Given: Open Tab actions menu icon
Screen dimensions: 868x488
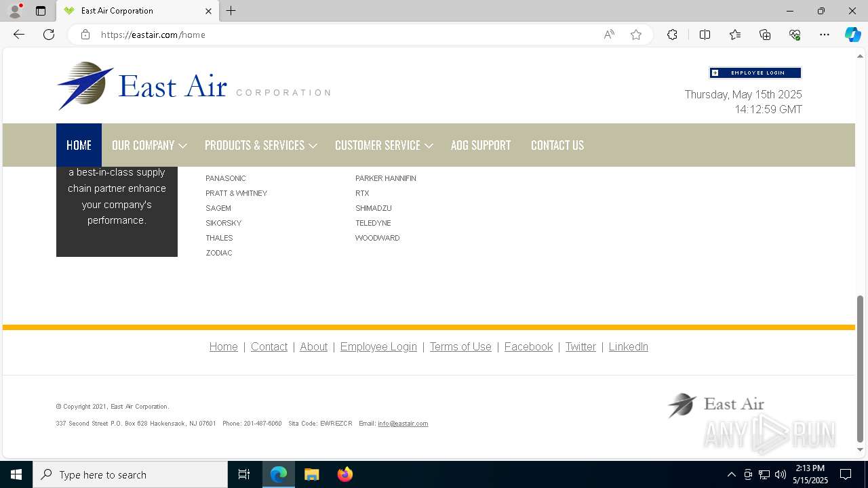Looking at the screenshot, I should (x=41, y=11).
